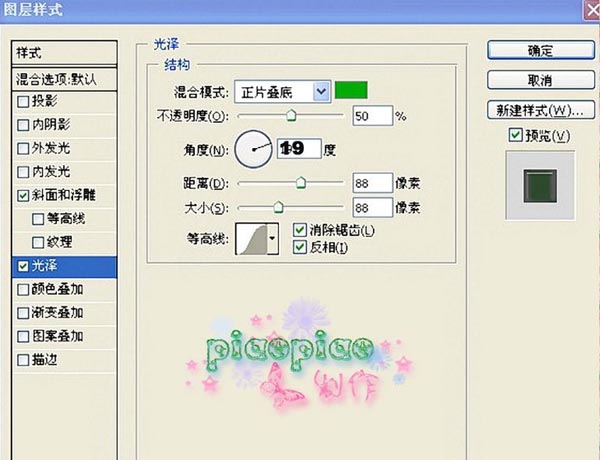Click the style preview thumbnail

click(x=541, y=186)
